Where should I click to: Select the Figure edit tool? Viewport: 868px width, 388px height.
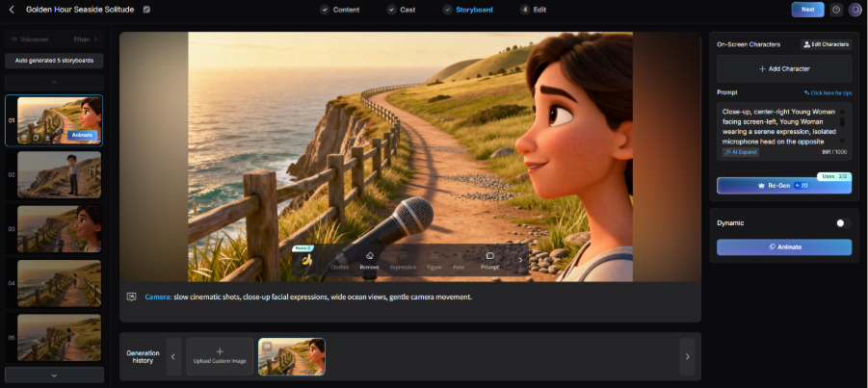pos(434,261)
